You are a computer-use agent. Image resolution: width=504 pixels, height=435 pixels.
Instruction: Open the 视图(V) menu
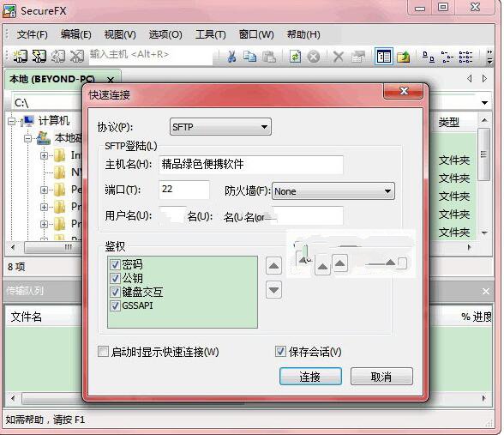pyautogui.click(x=120, y=34)
